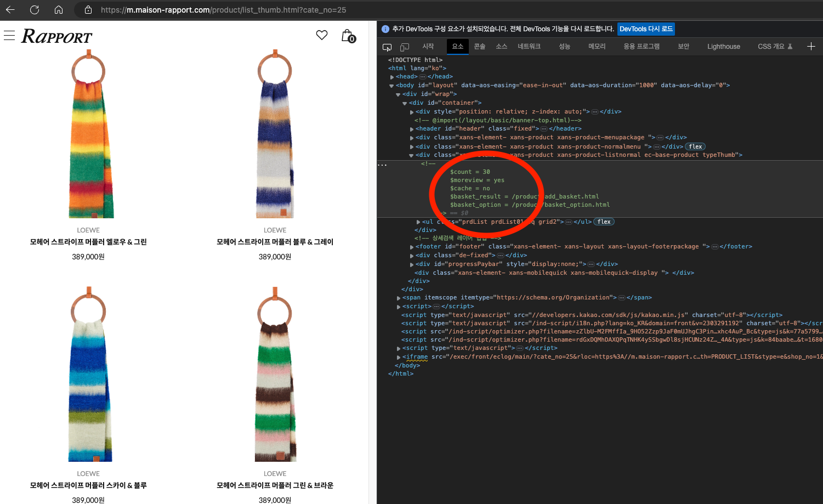The width and height of the screenshot is (823, 504).
Task: Click LOEWE brand above blue & grey scarf
Action: click(275, 230)
